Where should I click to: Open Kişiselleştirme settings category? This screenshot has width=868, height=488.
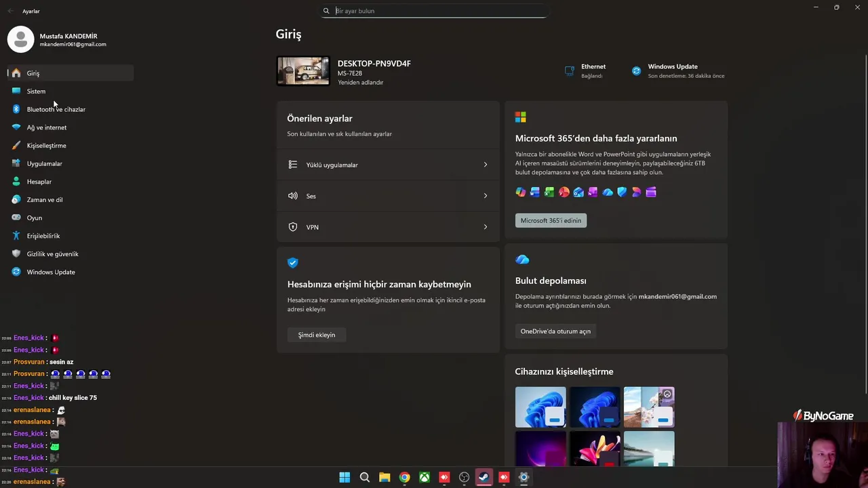71,145
